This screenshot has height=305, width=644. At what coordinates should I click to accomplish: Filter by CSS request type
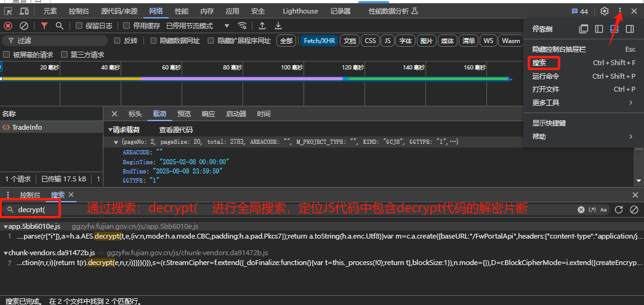pos(371,41)
